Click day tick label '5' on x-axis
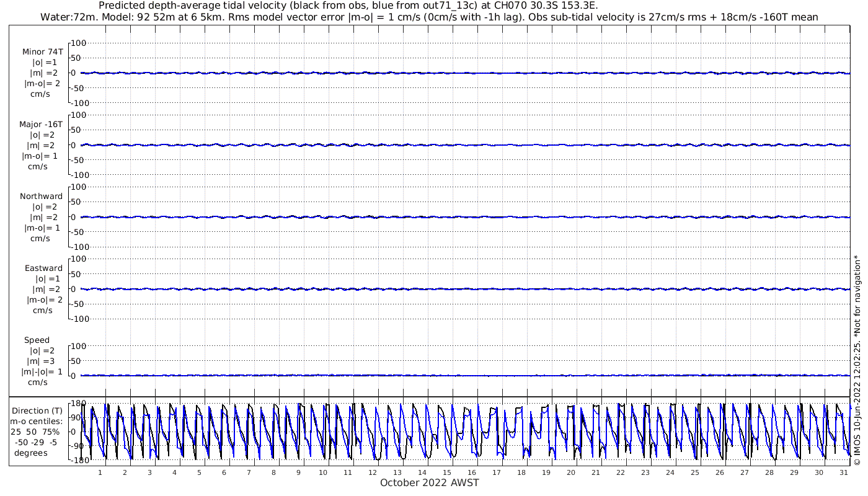Viewport: 868px width, 496px height. click(199, 472)
